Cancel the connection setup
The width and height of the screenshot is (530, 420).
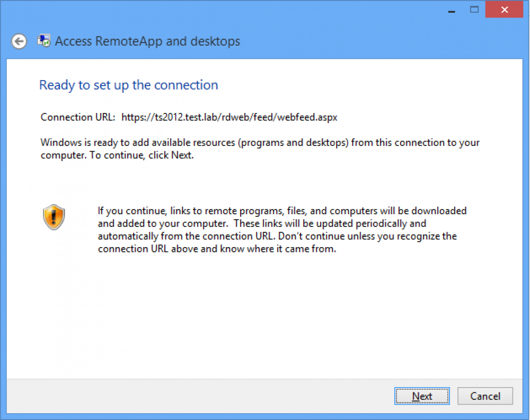click(x=485, y=396)
